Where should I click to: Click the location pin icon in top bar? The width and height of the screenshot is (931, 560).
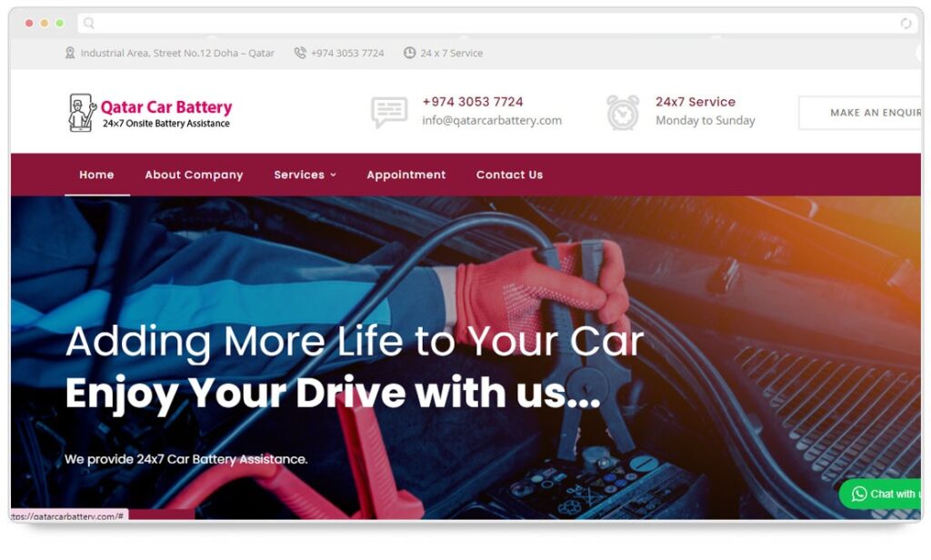pos(70,53)
